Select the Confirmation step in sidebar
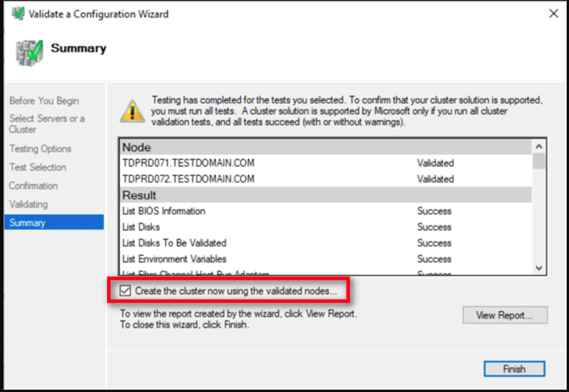 click(33, 186)
